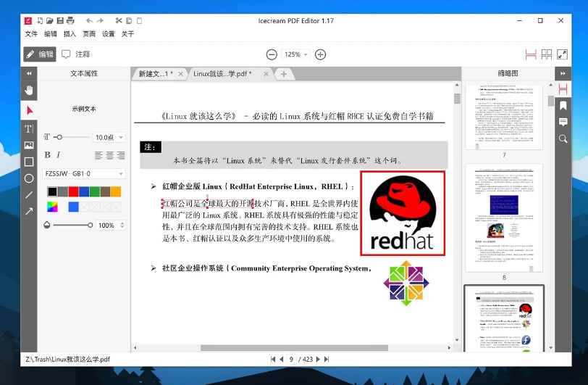
Task: Open the Bookmarks sidebar panel
Action: [x=563, y=106]
